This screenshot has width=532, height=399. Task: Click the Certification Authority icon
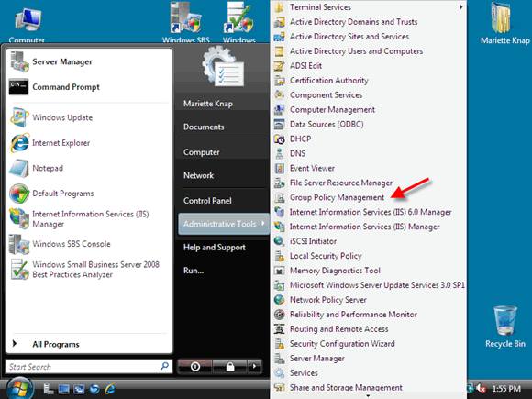[x=279, y=81]
